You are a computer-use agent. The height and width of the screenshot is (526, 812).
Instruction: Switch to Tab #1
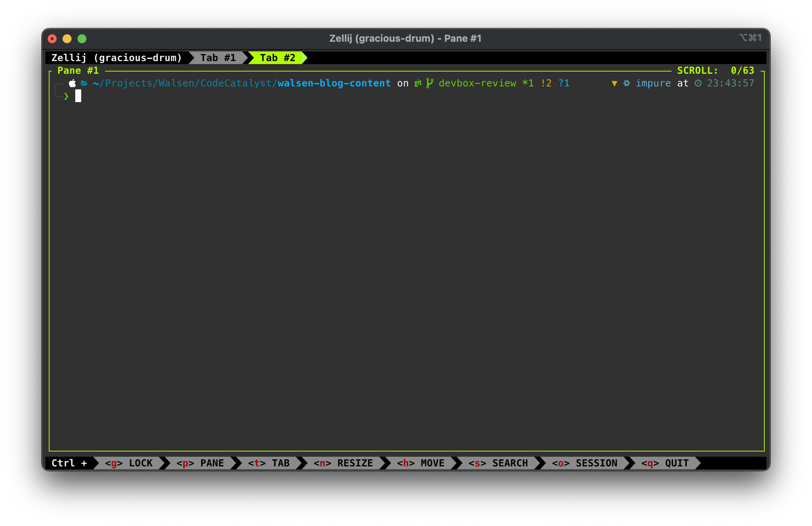tap(218, 58)
